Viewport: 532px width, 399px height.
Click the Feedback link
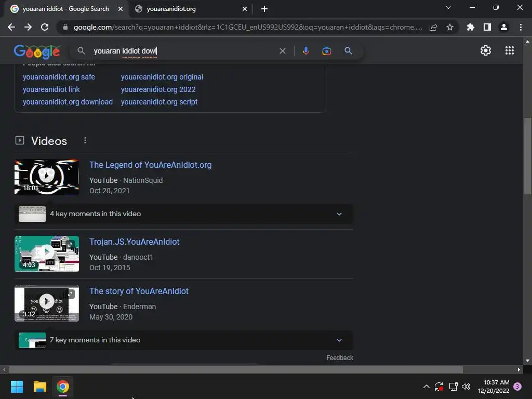tap(340, 357)
